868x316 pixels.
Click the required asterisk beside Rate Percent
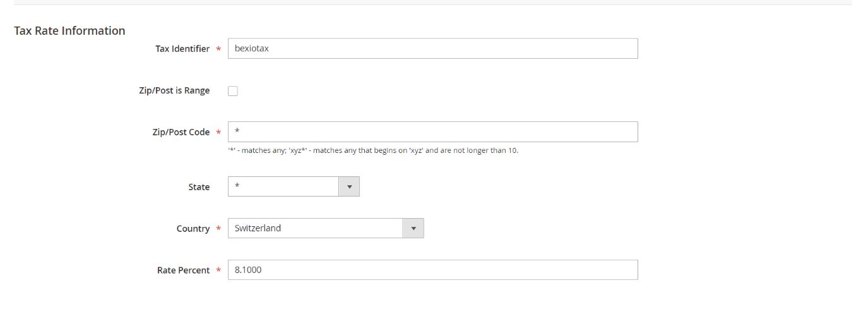tap(218, 271)
